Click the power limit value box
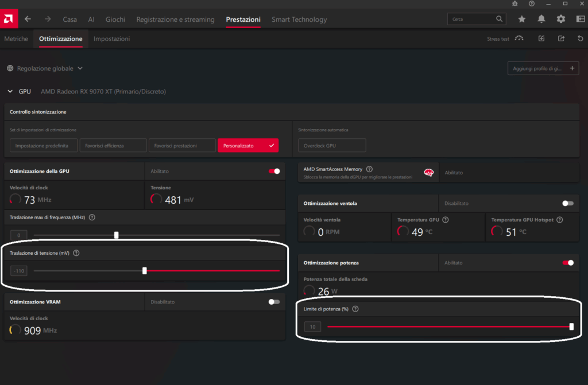588x385 pixels. tap(312, 326)
